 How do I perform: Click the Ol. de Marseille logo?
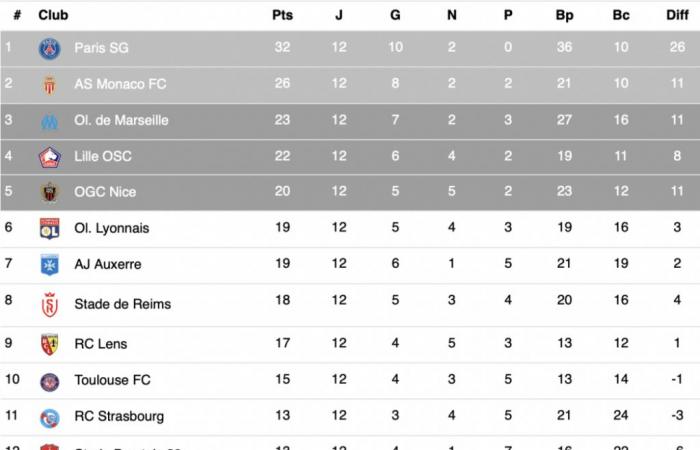(49, 121)
